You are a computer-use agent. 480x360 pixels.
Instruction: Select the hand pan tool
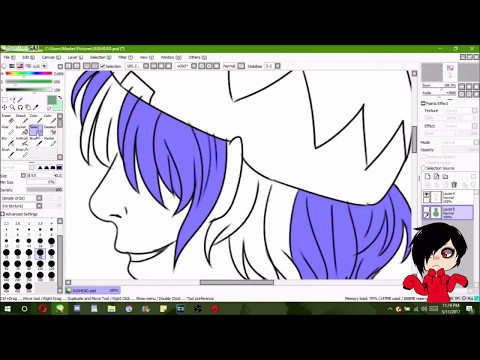click(28, 107)
